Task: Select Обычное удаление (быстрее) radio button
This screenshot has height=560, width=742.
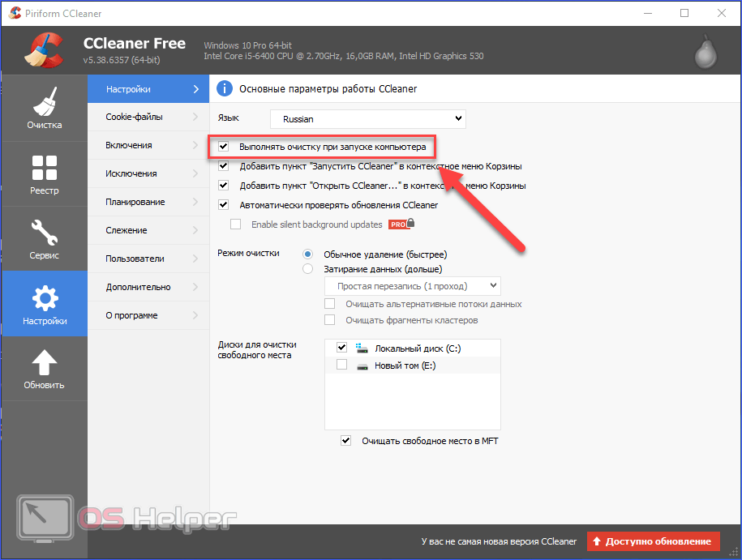Action: 307,254
